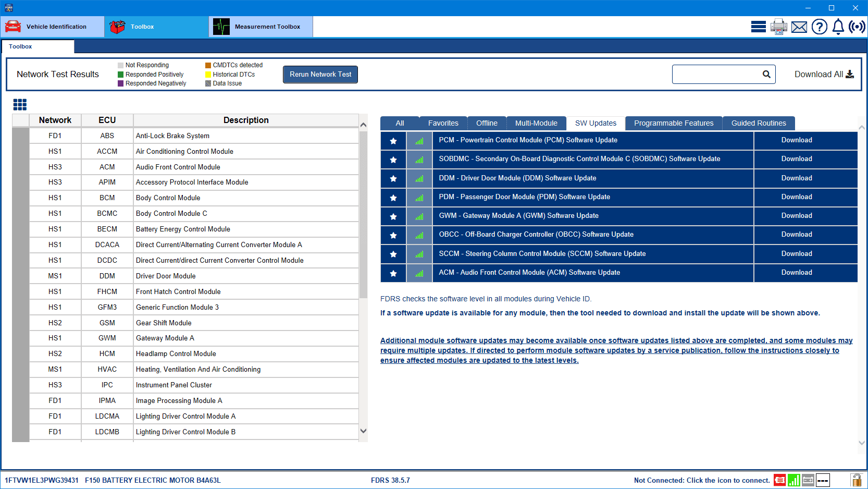Click the ECU table scroll down arrow
Screen dimensions: 868x489
click(363, 431)
